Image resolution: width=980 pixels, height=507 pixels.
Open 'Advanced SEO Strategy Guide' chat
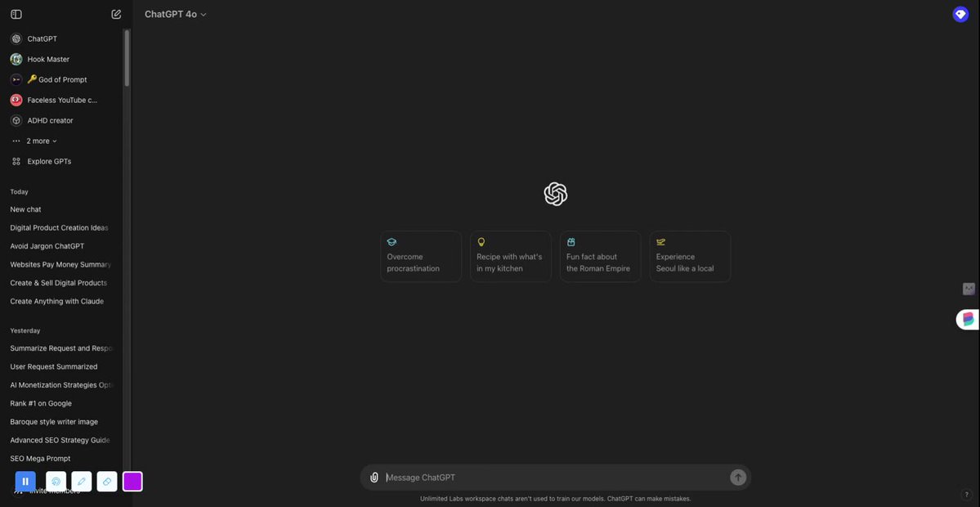(60, 440)
